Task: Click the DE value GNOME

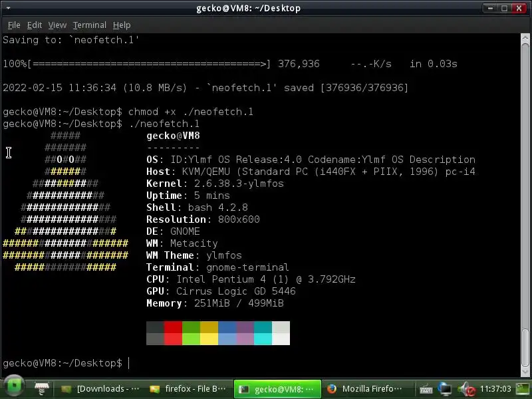Action: (x=185, y=231)
